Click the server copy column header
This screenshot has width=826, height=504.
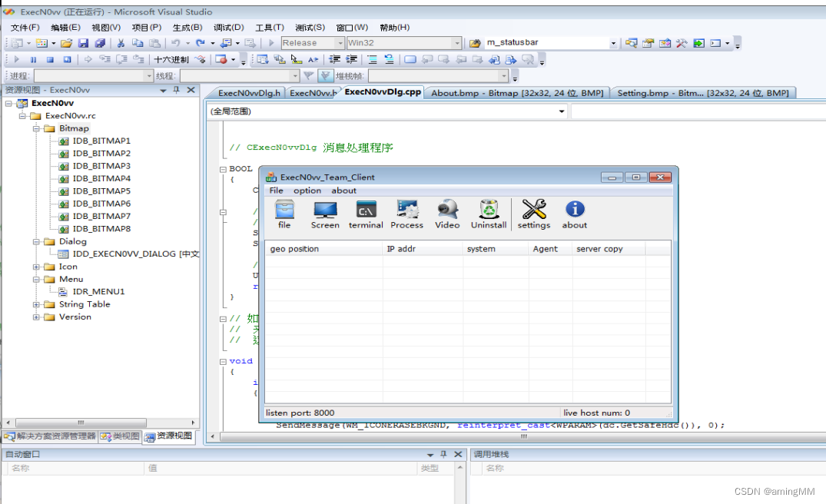(x=609, y=249)
